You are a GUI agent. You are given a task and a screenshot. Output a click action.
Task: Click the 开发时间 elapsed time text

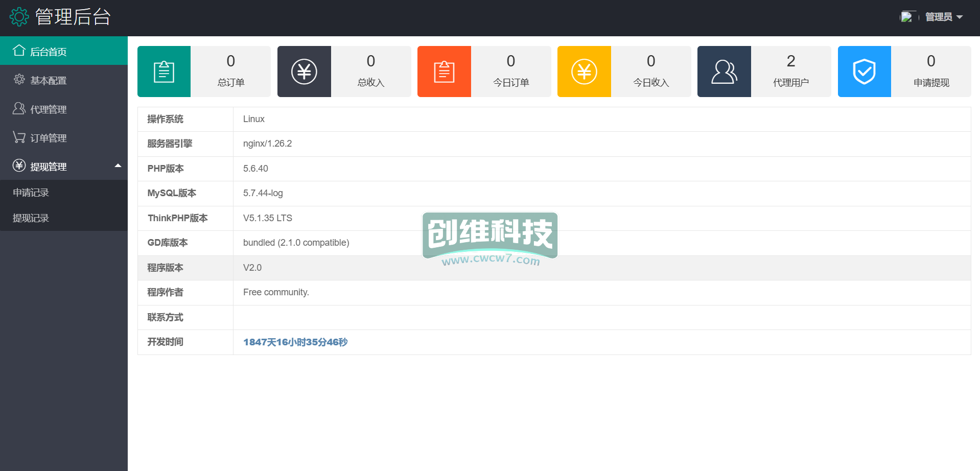[x=295, y=342]
